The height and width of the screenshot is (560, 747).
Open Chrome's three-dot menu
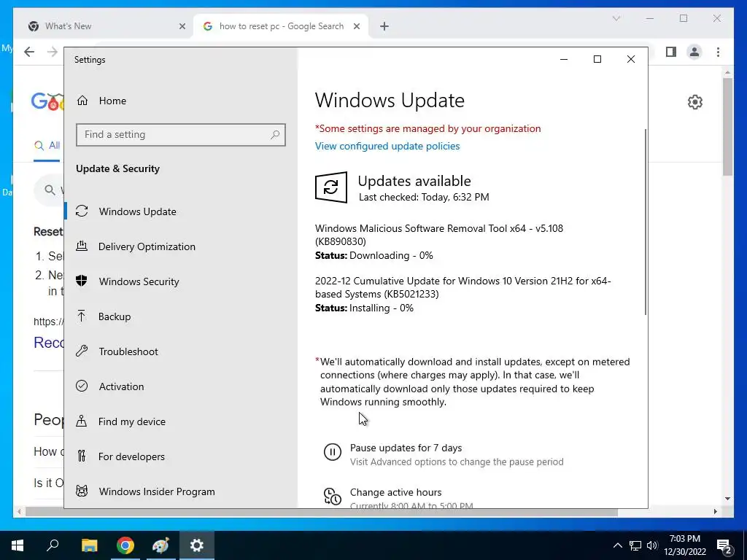(718, 52)
